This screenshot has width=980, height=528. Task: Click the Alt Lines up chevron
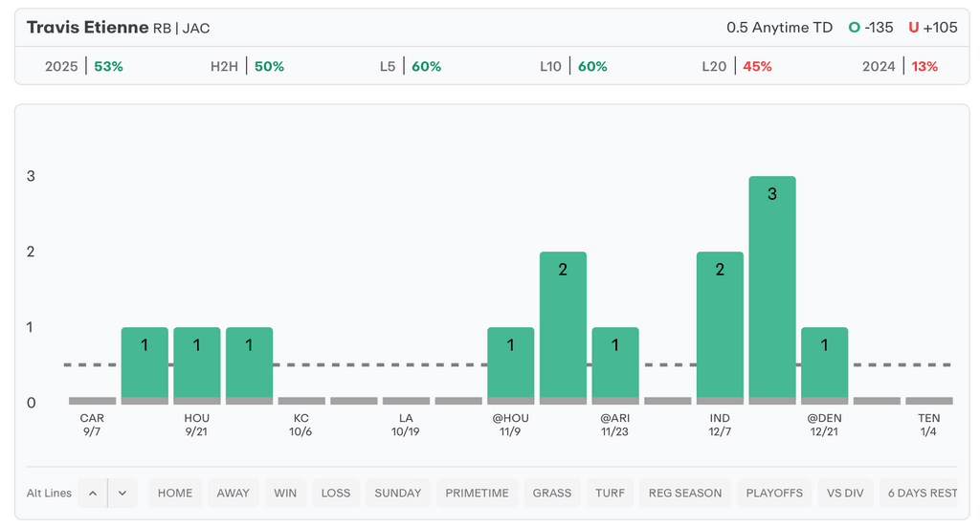(x=93, y=494)
